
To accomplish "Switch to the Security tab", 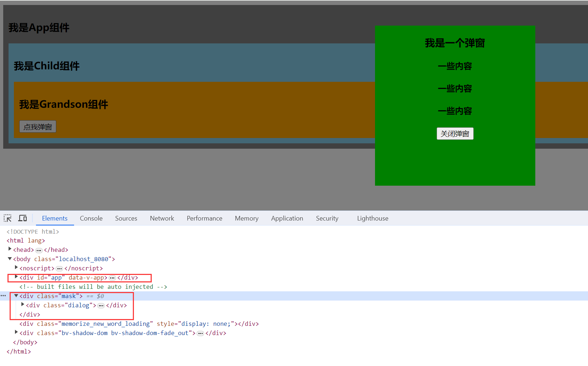I will click(x=327, y=218).
